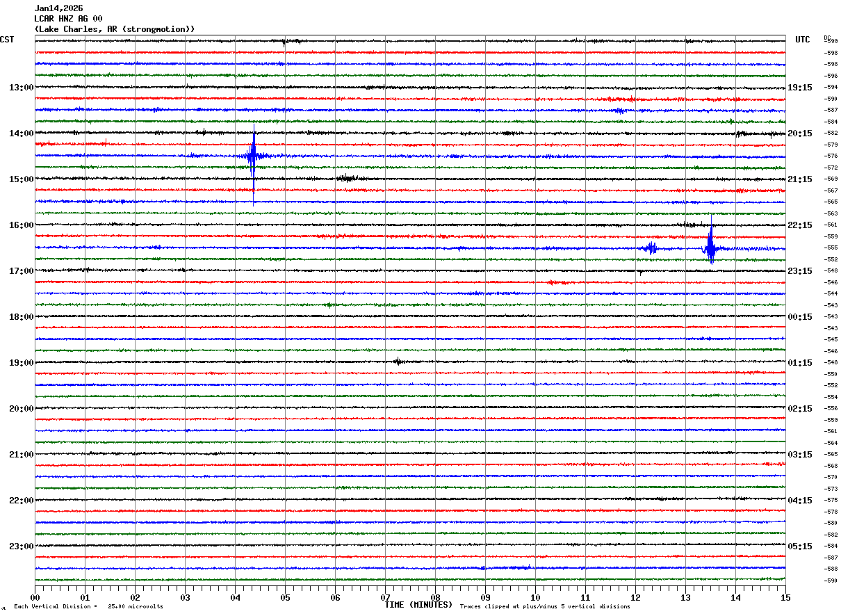Click the 23:00 CST time label

tap(22, 546)
